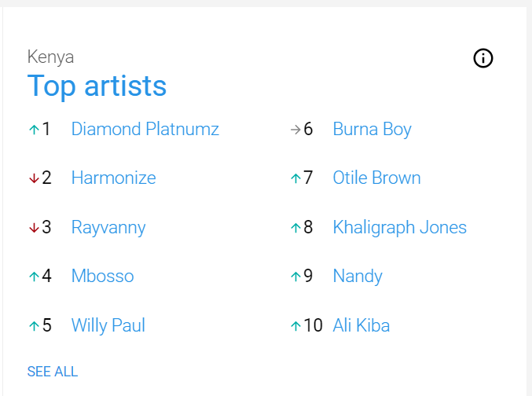Click the red down arrow next to rank 3
Viewport: 532px width, 396px height.
point(34,227)
